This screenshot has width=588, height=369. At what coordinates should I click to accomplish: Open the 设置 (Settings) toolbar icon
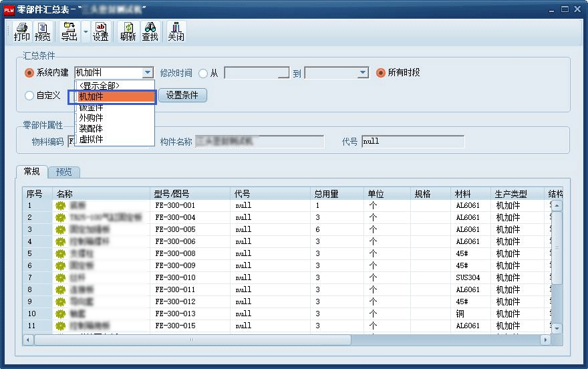101,31
